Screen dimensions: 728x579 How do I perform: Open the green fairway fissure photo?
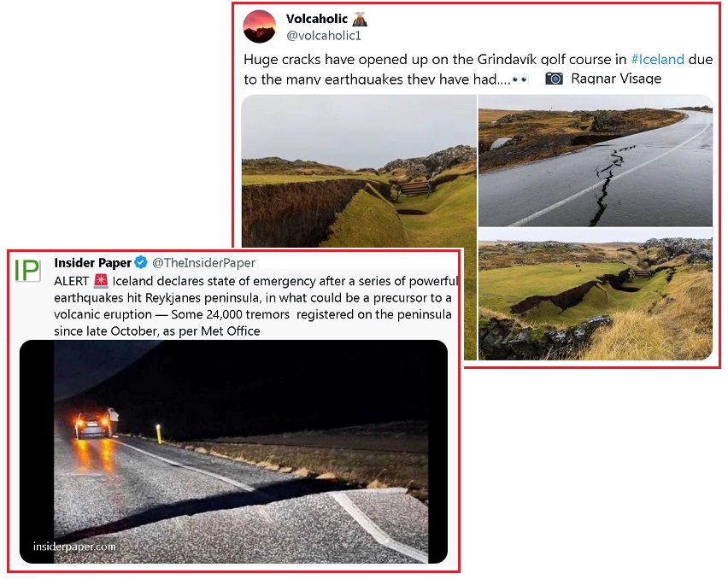pyautogui.click(x=596, y=294)
